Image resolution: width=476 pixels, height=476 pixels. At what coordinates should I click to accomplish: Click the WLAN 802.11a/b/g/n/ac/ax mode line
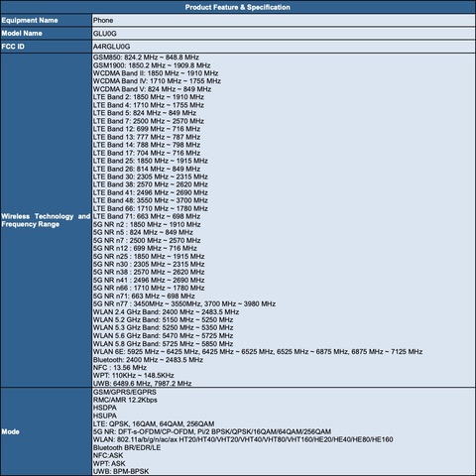[x=243, y=439]
